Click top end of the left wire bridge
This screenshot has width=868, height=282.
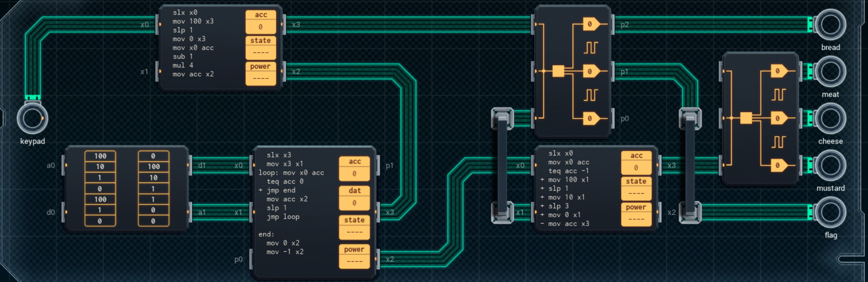pyautogui.click(x=502, y=118)
